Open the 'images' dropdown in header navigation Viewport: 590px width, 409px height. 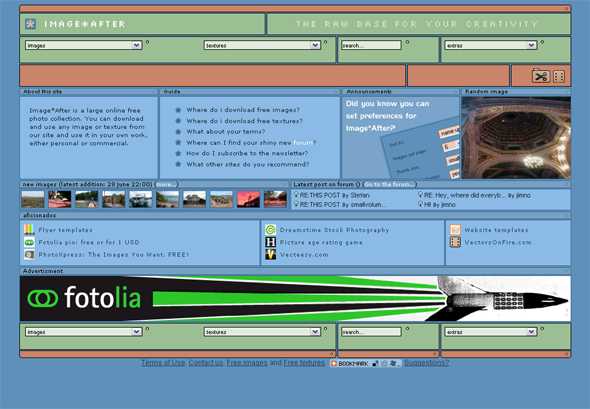click(x=84, y=45)
